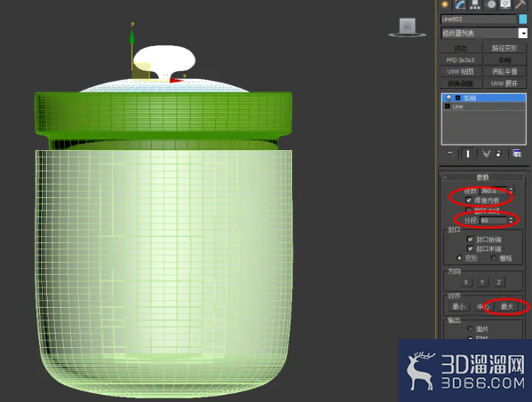Open the Create command panel tab
Viewport: 532px width, 402px height.
click(444, 4)
